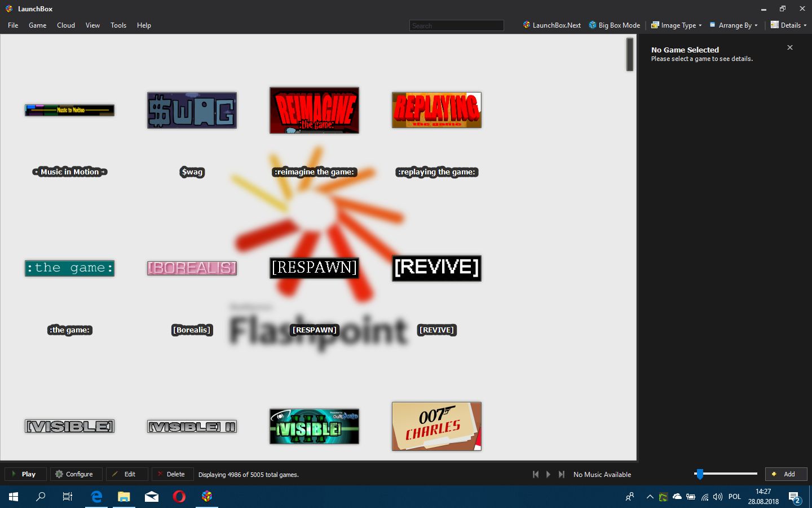Expand the Image Type dropdown
Viewport: 812px width, 508px height.
[676, 25]
